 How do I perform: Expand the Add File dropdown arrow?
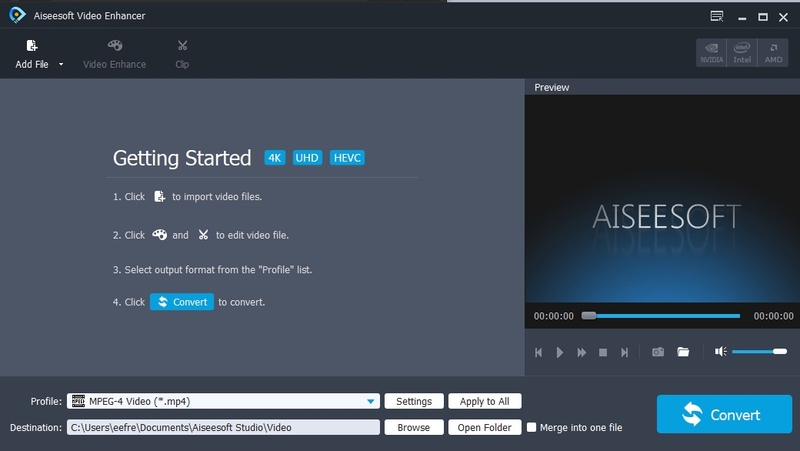[61, 64]
